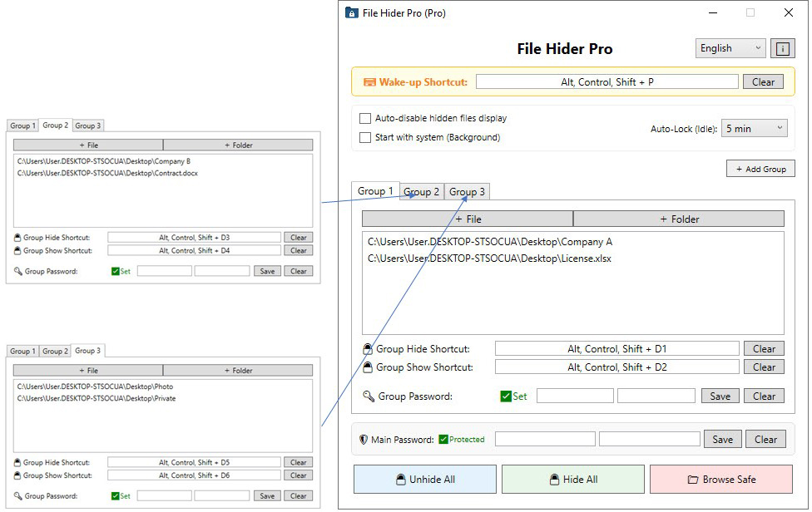812x512 pixels.
Task: Toggle Set checkbox in the Group 2 preview panel
Action: tap(116, 272)
